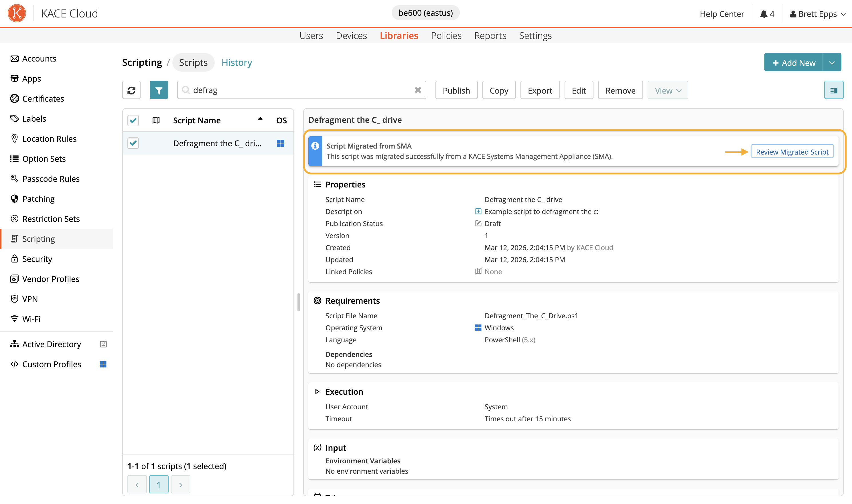Click the KACE logo icon
Image resolution: width=852 pixels, height=504 pixels.
coord(17,13)
